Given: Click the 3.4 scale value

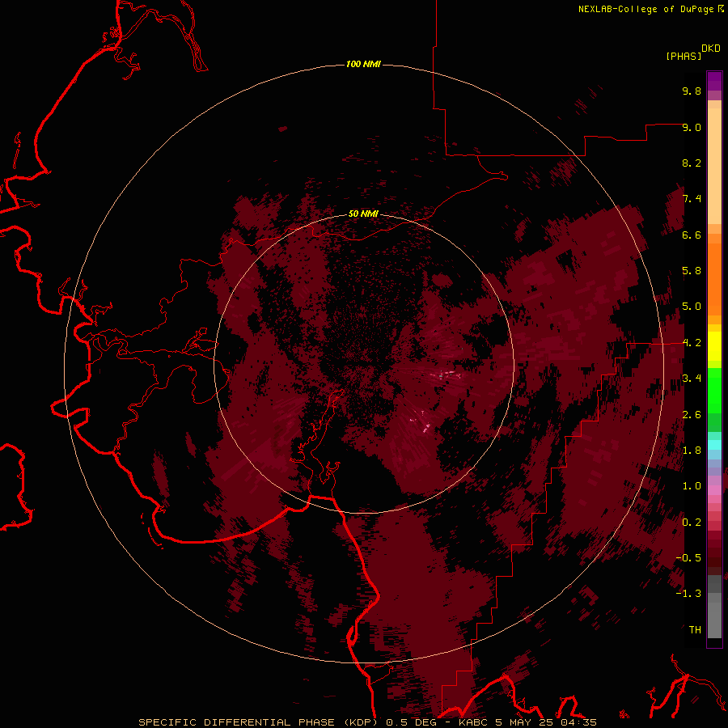Looking at the screenshot, I should (x=692, y=379).
